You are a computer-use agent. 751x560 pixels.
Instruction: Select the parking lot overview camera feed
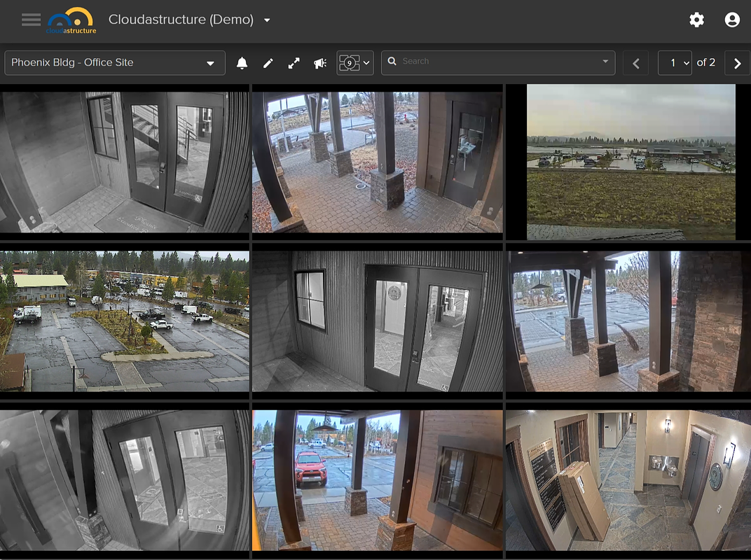tap(125, 321)
